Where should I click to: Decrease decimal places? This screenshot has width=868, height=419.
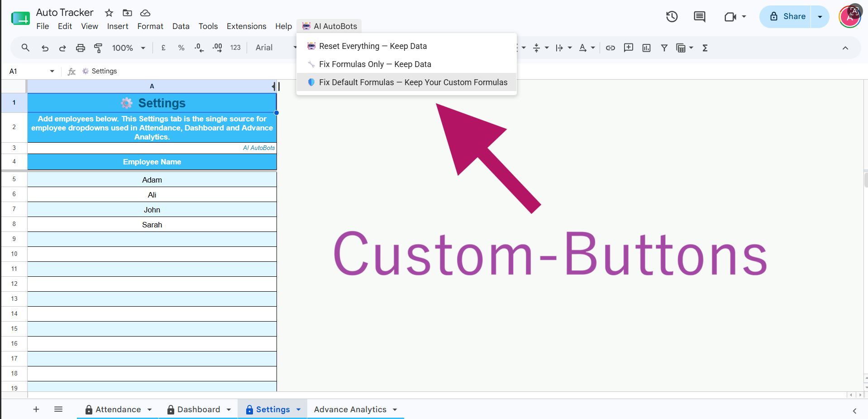199,48
